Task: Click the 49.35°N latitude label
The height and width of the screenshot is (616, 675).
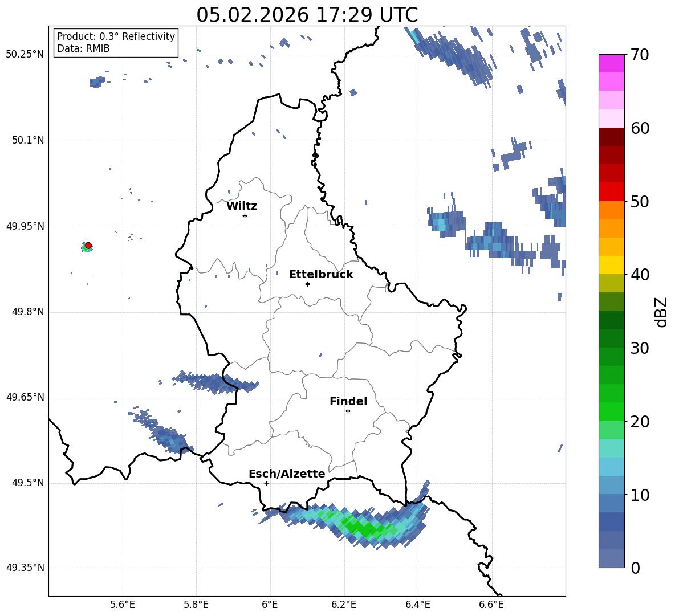Action: [x=25, y=568]
